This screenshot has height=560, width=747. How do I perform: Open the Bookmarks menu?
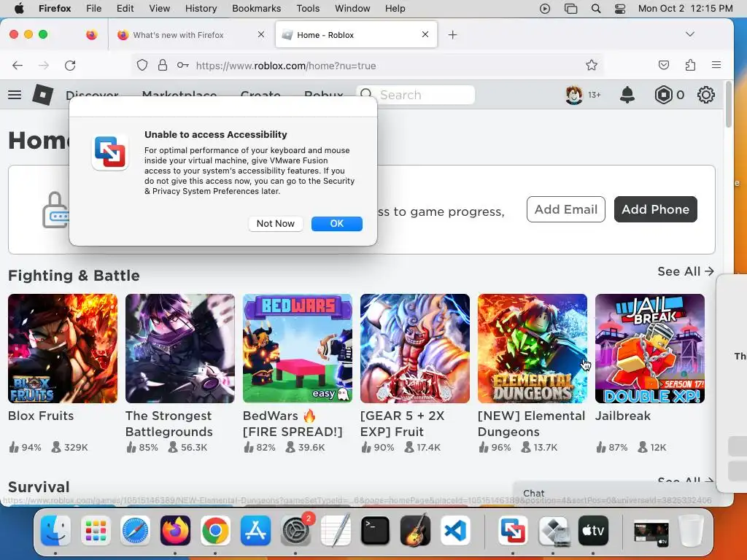[x=256, y=9]
